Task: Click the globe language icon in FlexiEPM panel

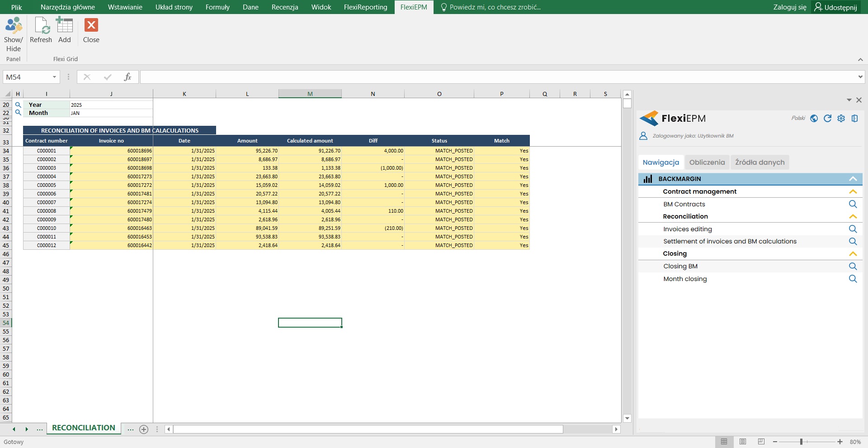Action: [x=814, y=119]
